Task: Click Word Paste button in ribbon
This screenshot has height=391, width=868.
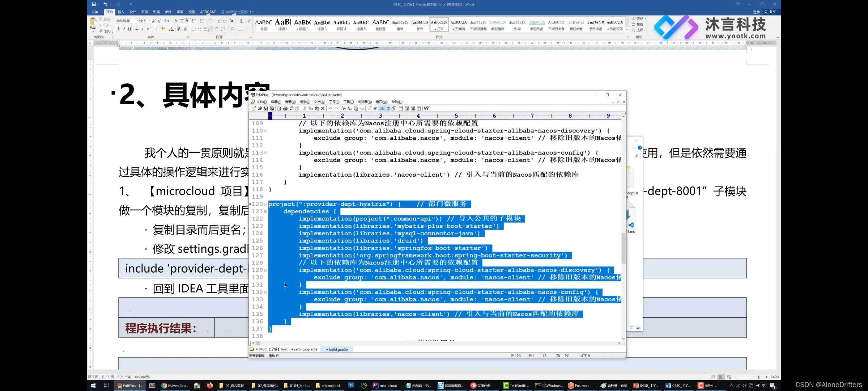Action: pos(93,24)
